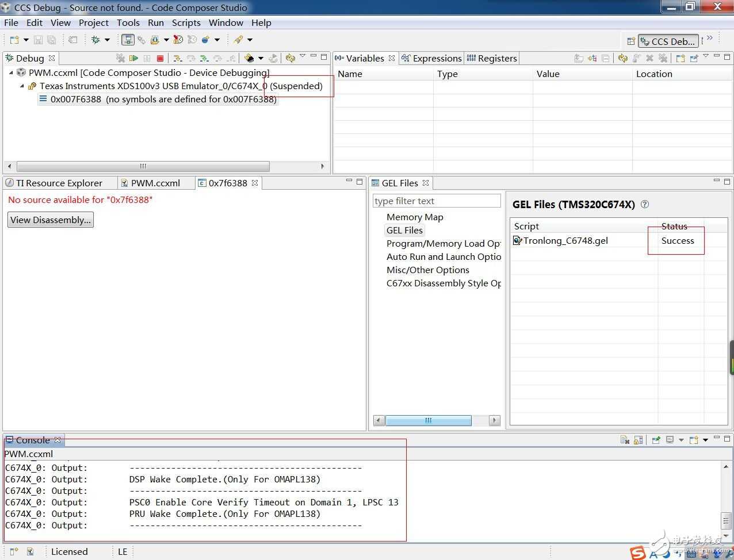Open the Scripts menu
Screen dimensions: 734x560
tap(186, 23)
